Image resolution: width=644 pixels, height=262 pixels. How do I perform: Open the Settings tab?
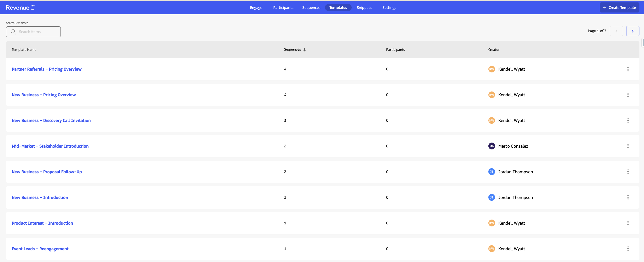[x=389, y=8]
